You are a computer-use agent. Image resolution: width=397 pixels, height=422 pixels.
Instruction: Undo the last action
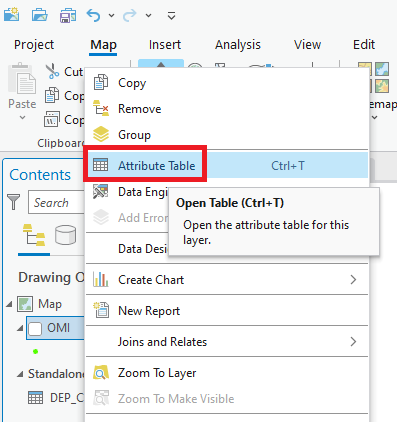point(93,15)
